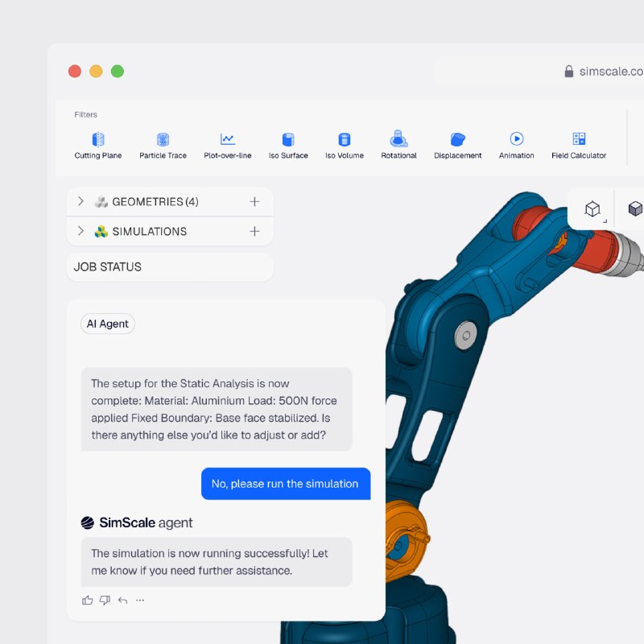Select the Cutting Plane filter

tap(97, 145)
